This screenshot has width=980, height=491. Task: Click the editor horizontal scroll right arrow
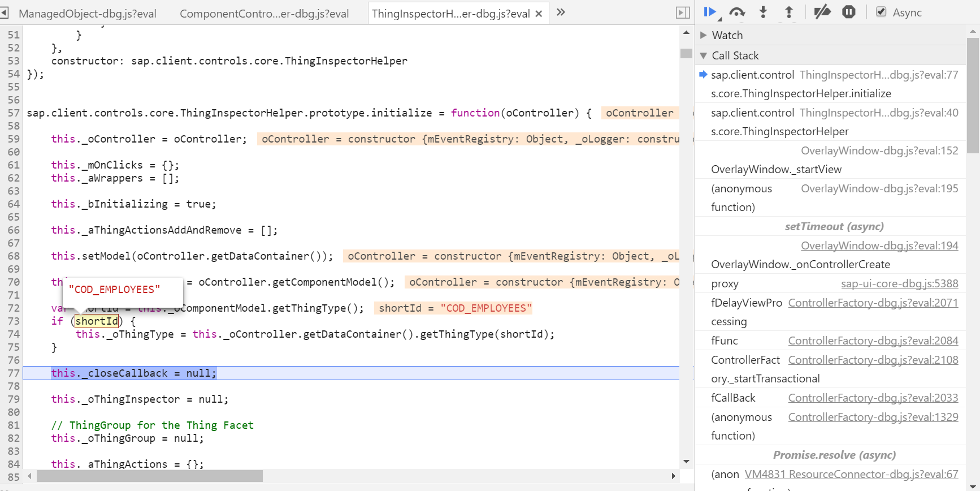[673, 476]
